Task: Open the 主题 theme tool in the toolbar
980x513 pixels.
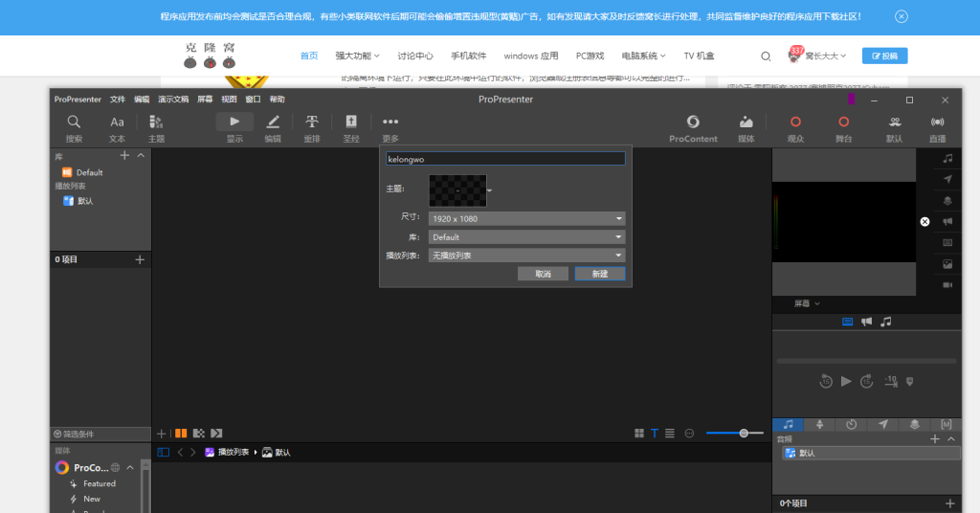Action: tap(156, 128)
